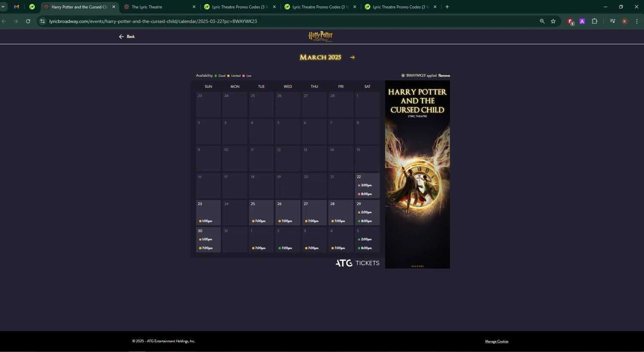Click the March 24 calendar cell

235,212
